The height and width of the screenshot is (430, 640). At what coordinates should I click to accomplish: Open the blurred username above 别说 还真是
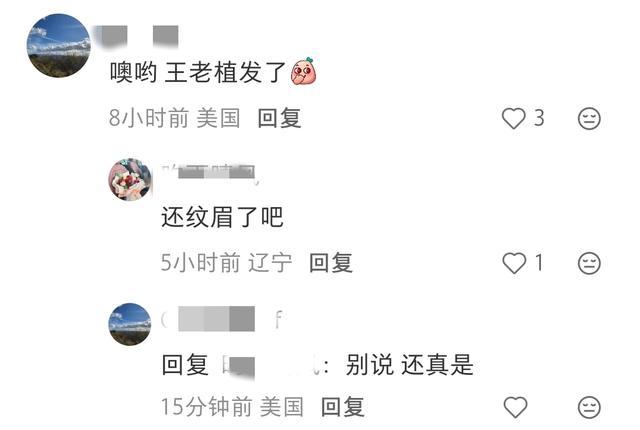(222, 319)
